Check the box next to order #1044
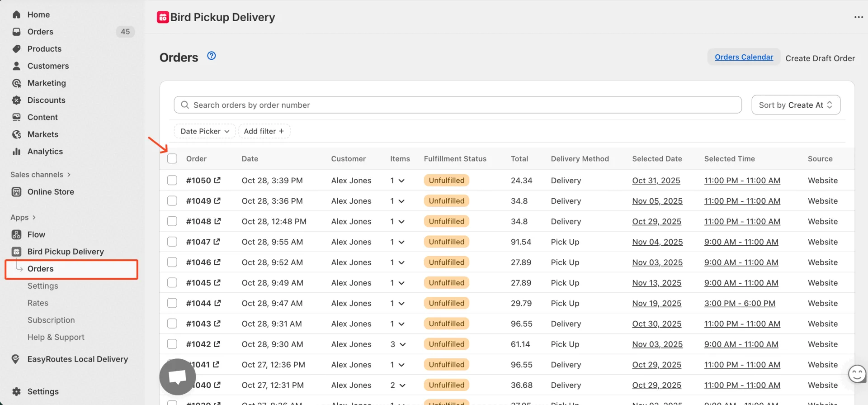This screenshot has height=405, width=868. coord(172,303)
